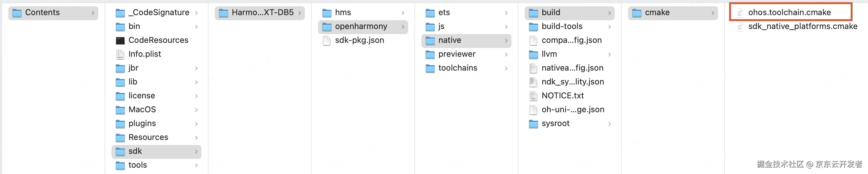Click the toolchains folder icon
This screenshot has width=868, height=174.
click(430, 68)
